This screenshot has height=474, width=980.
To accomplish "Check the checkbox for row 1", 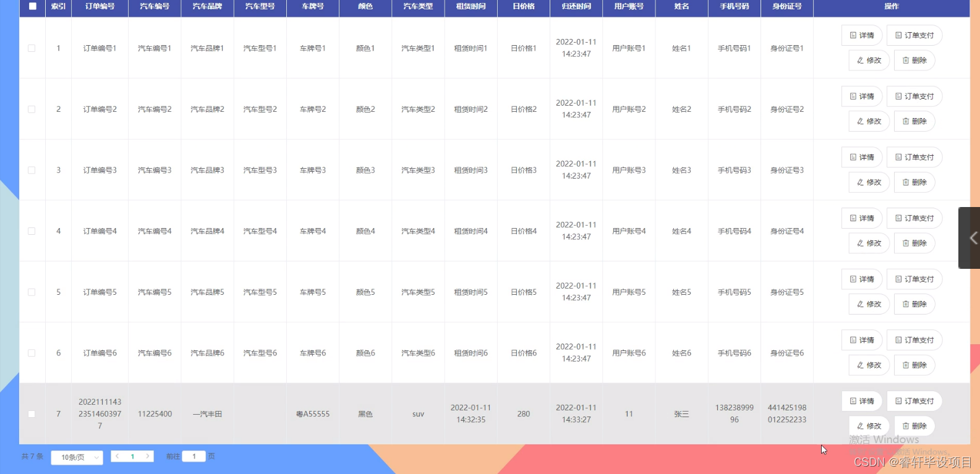I will coord(32,48).
